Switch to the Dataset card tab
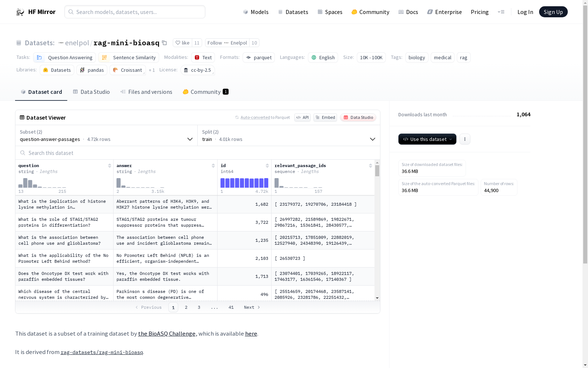Viewport: 588px width, 368px height. [x=41, y=92]
